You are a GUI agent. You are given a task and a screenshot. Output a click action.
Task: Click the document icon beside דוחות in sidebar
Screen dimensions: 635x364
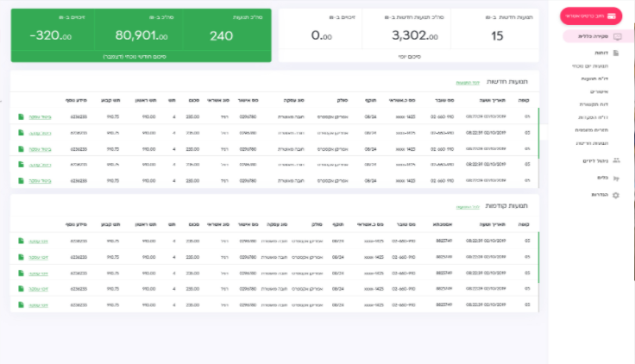[x=615, y=53]
